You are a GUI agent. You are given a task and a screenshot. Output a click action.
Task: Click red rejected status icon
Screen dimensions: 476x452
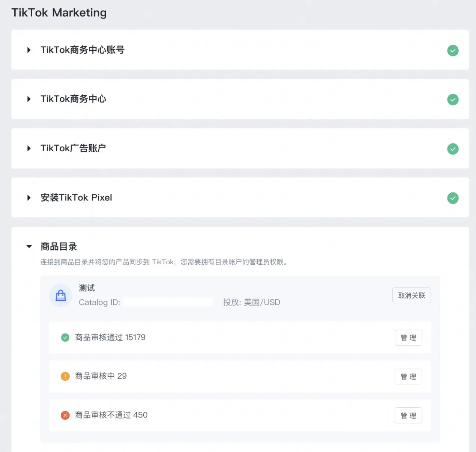click(65, 415)
